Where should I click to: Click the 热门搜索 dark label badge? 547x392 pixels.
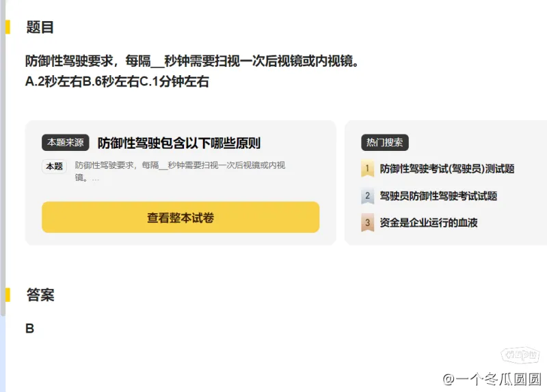(x=385, y=143)
